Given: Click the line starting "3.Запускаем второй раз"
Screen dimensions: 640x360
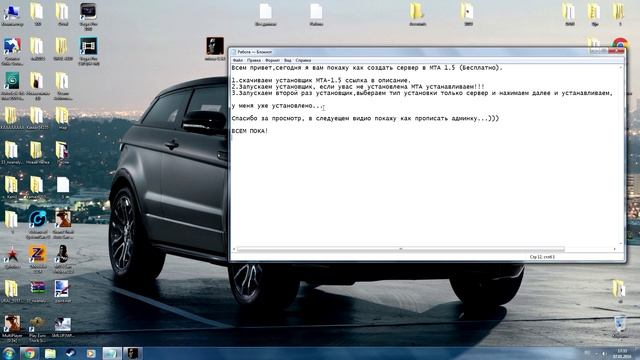Looking at the screenshot, I should pyautogui.click(x=422, y=93).
